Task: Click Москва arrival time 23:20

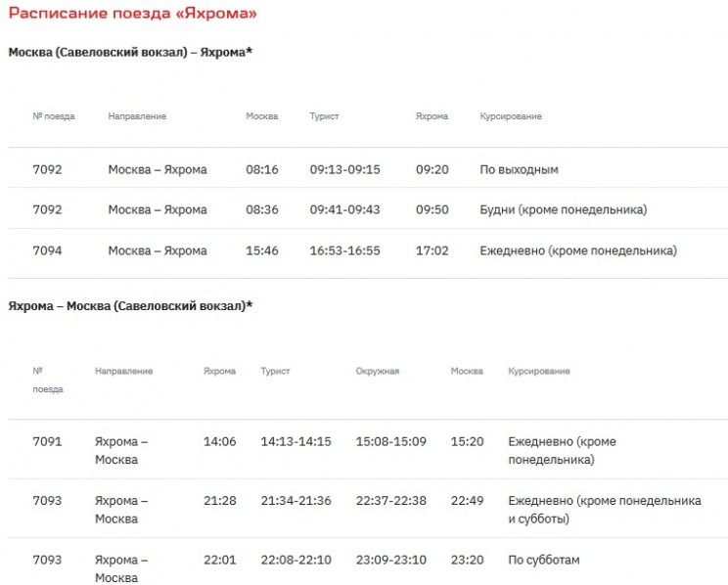Action: [468, 560]
